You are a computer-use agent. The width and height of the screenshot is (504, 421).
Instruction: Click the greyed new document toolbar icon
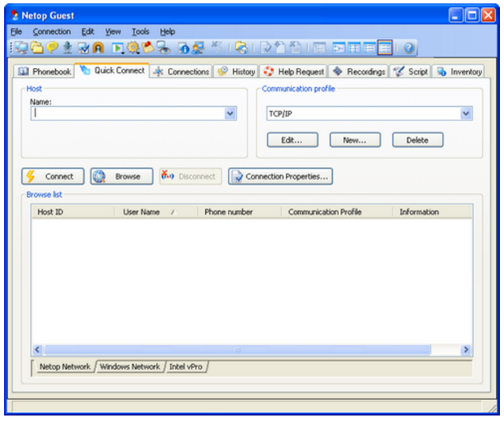click(x=280, y=48)
